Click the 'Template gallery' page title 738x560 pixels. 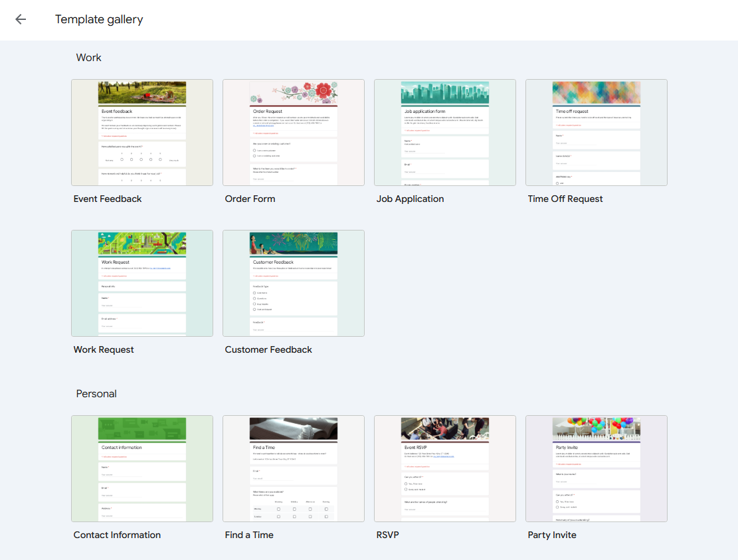(99, 19)
